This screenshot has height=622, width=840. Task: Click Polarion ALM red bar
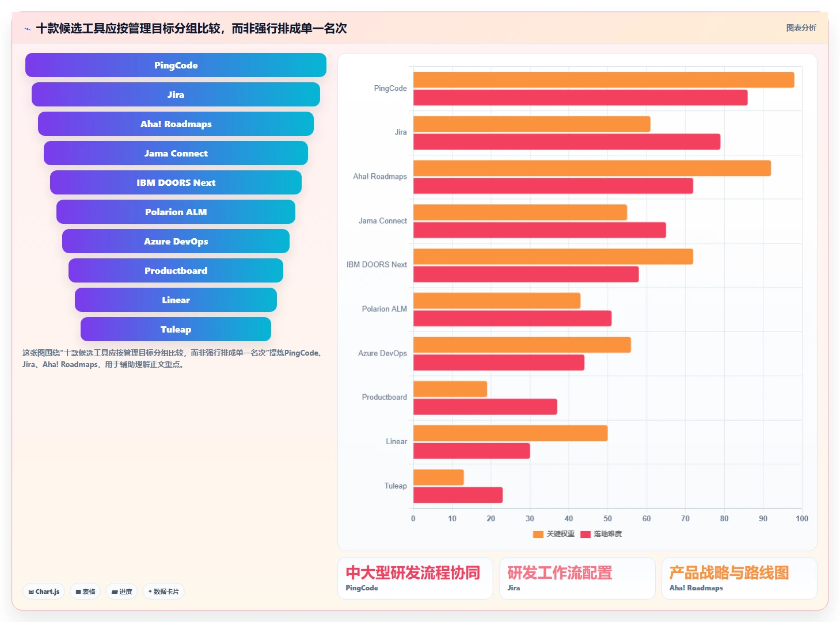point(512,318)
